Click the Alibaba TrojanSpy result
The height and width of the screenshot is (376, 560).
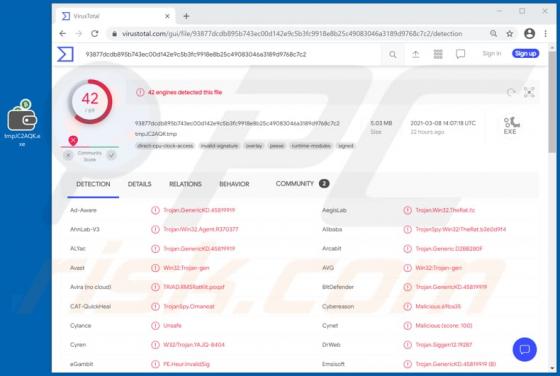pyautogui.click(x=461, y=229)
